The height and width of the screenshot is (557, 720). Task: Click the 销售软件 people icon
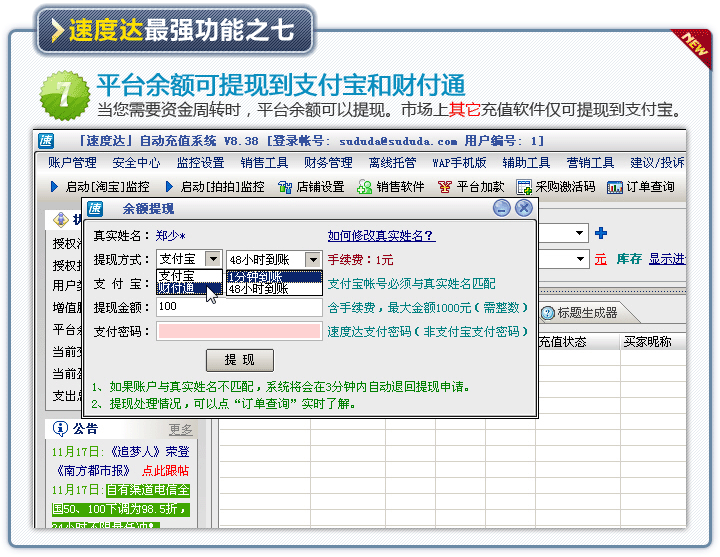[364, 187]
